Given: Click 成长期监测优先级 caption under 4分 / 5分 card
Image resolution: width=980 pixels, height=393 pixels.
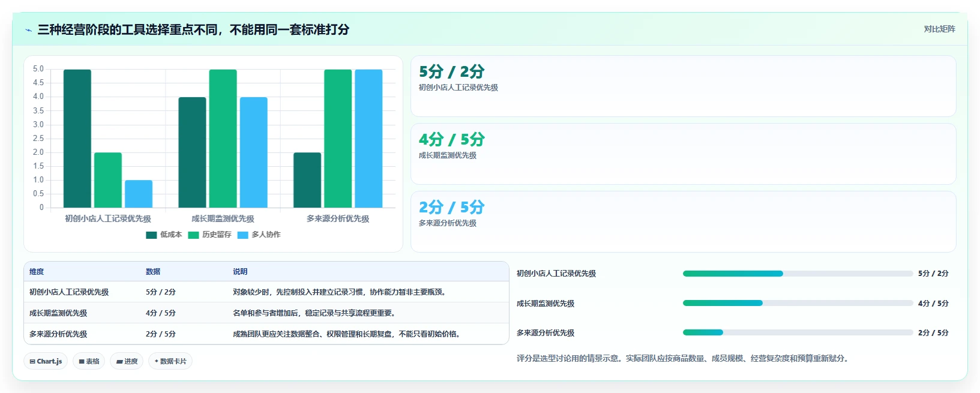Looking at the screenshot, I should pos(448,155).
